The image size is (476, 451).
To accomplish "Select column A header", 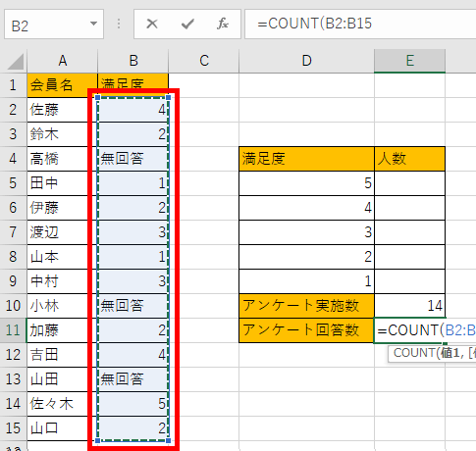I will pyautogui.click(x=63, y=61).
